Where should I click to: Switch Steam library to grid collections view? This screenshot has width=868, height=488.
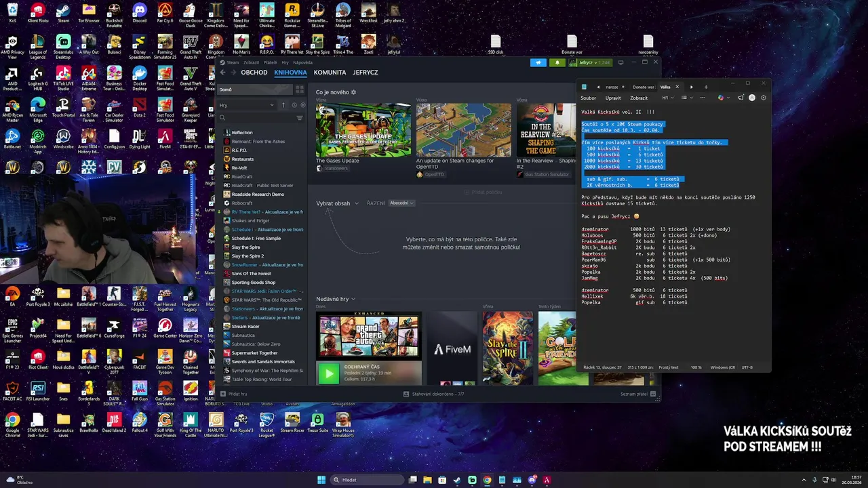point(299,89)
